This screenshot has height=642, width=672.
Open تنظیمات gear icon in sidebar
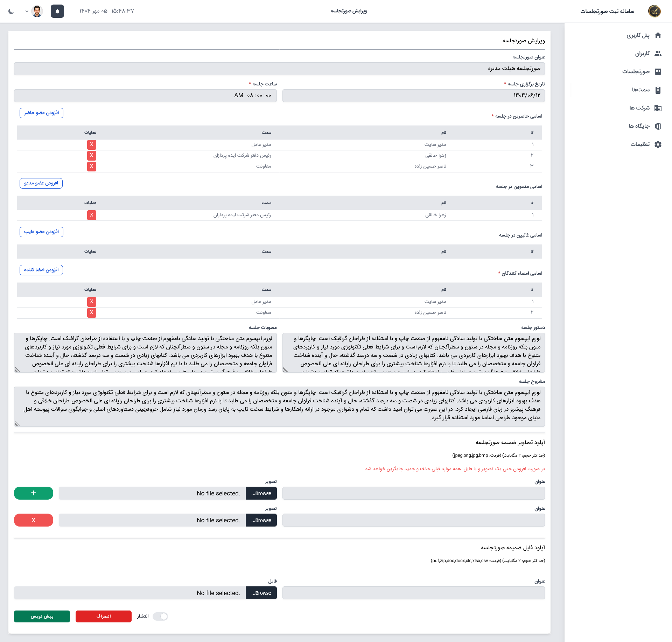(x=658, y=144)
